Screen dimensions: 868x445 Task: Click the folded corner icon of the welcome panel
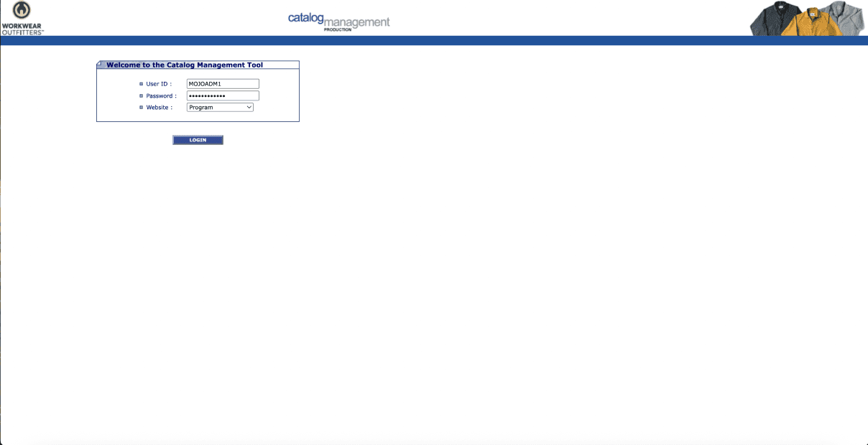coord(101,65)
